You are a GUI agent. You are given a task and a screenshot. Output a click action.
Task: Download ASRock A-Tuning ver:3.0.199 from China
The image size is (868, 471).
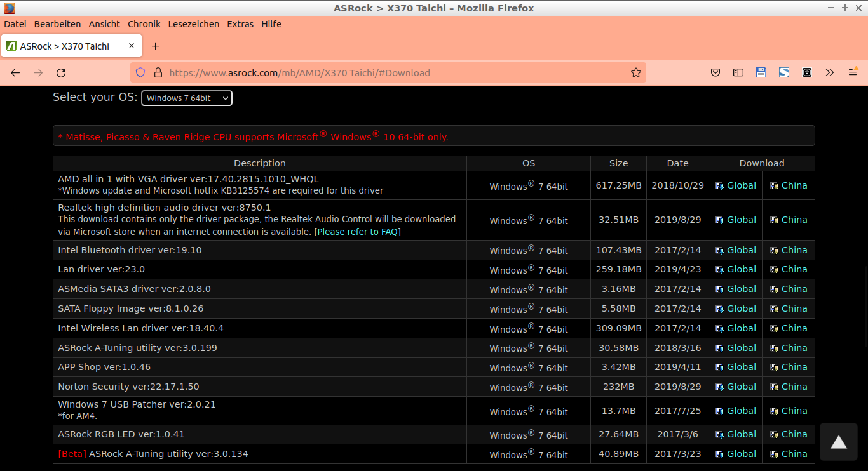pyautogui.click(x=794, y=348)
